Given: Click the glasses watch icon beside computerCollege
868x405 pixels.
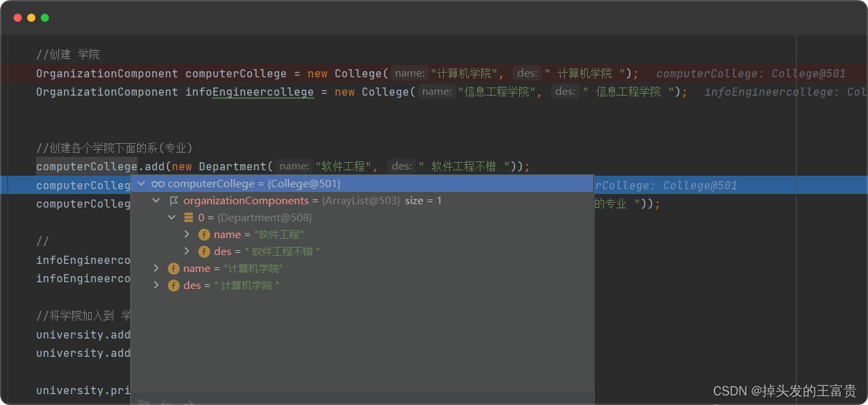Looking at the screenshot, I should coord(158,184).
